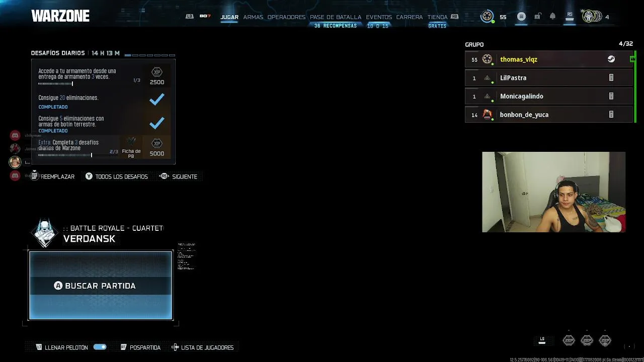Open TODOS LOS DESAFÍOS
The image size is (644, 362).
point(117,176)
